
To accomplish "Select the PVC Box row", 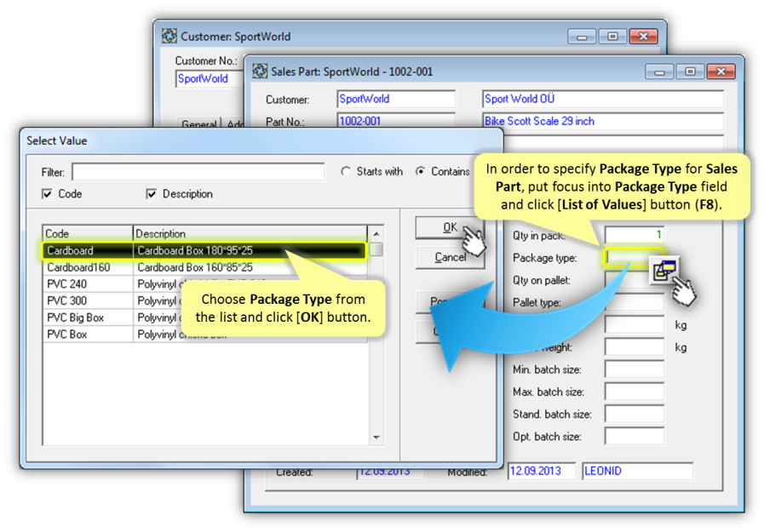I will pyautogui.click(x=204, y=335).
